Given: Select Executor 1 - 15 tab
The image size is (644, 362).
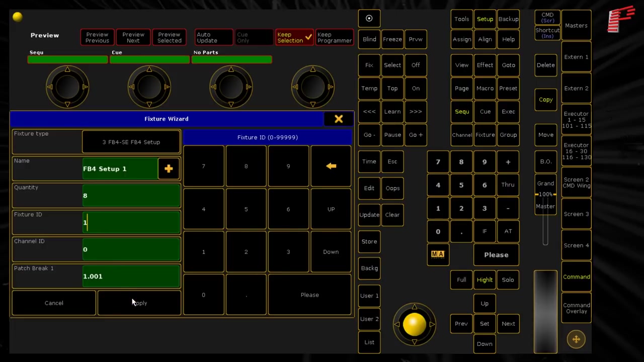Looking at the screenshot, I should coord(576,120).
